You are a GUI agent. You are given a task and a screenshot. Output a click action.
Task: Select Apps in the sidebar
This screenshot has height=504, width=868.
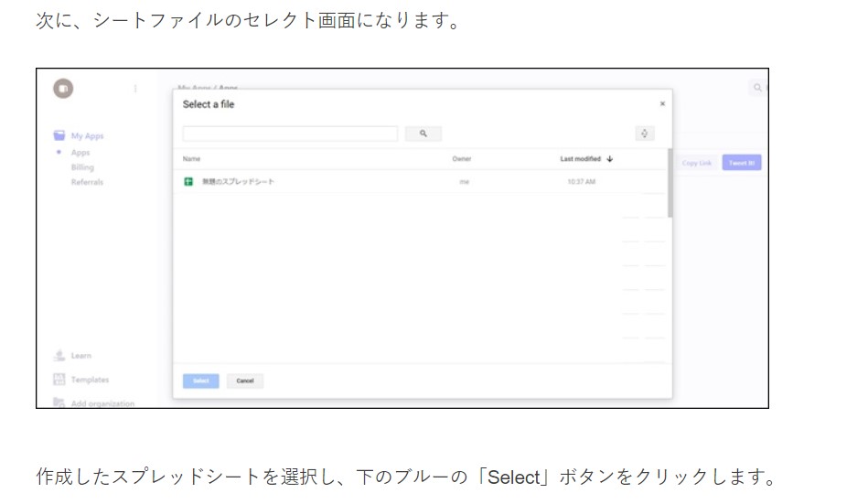[x=80, y=153]
